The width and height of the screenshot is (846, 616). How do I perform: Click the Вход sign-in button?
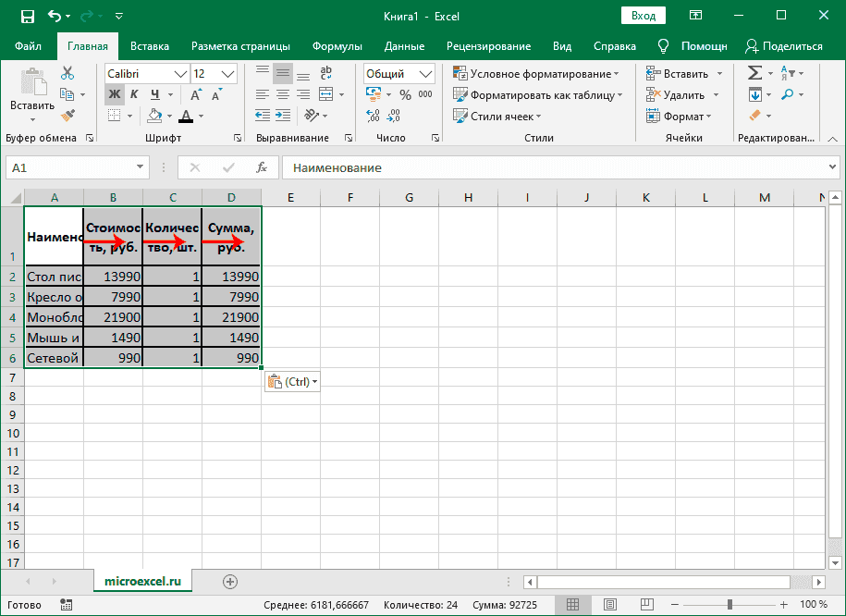point(644,16)
